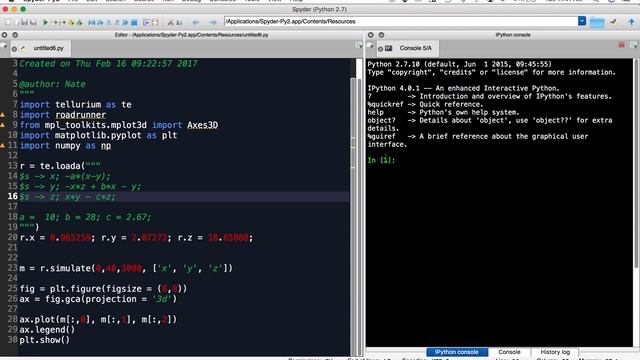This screenshot has height=360, width=640.
Task: Click 'ax.legend()' on line 29
Action: (47, 330)
